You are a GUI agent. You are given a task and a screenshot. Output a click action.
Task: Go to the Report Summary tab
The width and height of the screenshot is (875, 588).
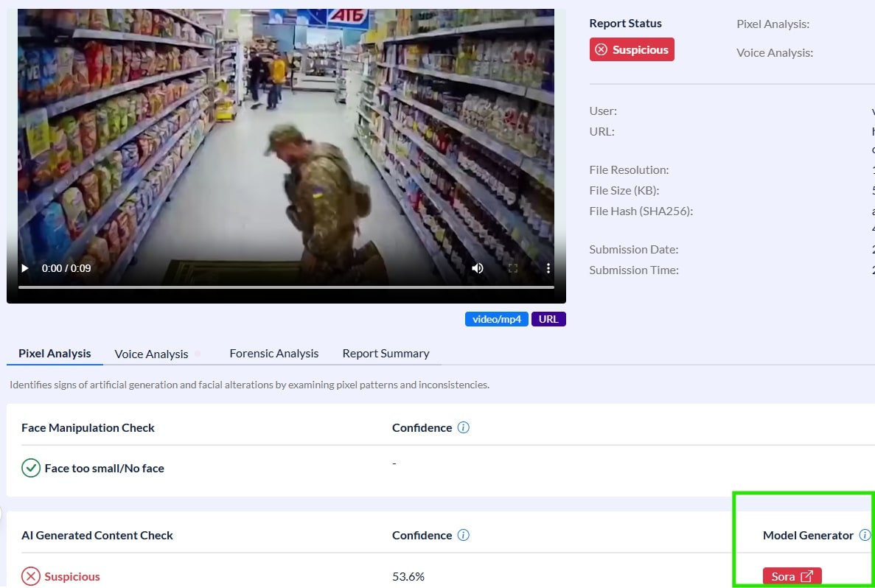click(x=386, y=354)
